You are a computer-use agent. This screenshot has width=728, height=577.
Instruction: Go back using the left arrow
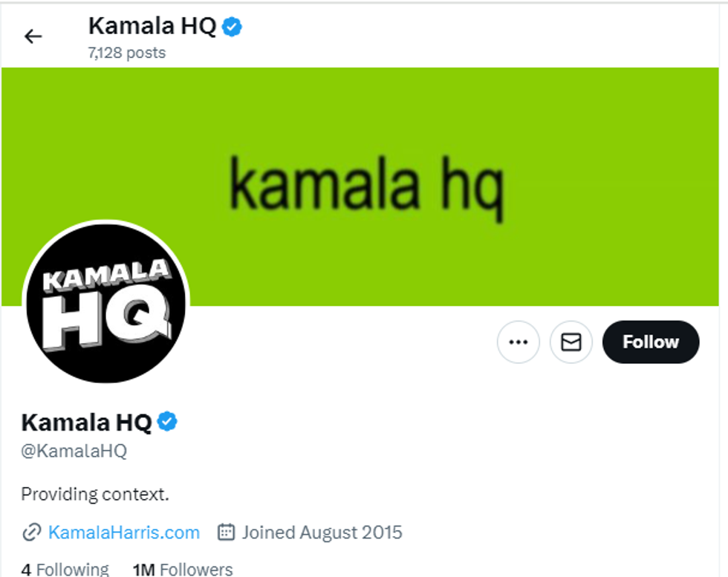pyautogui.click(x=33, y=36)
